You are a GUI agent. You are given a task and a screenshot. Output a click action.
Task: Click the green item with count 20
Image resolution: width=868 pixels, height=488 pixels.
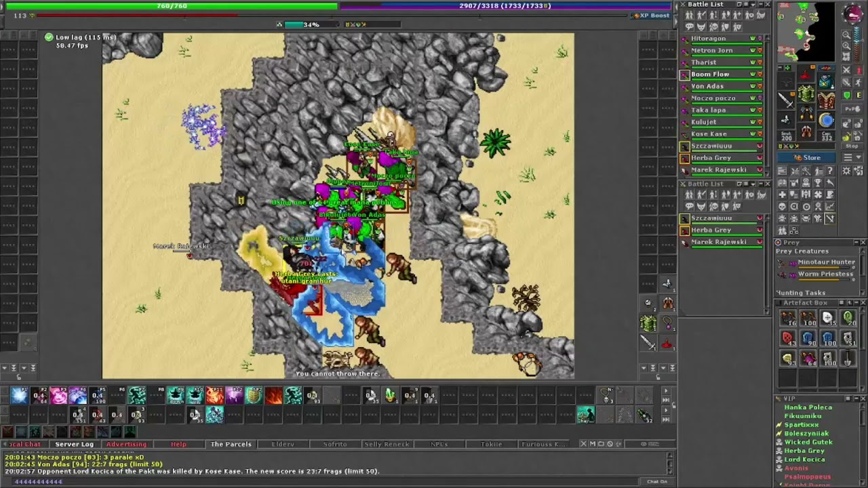[849, 318]
